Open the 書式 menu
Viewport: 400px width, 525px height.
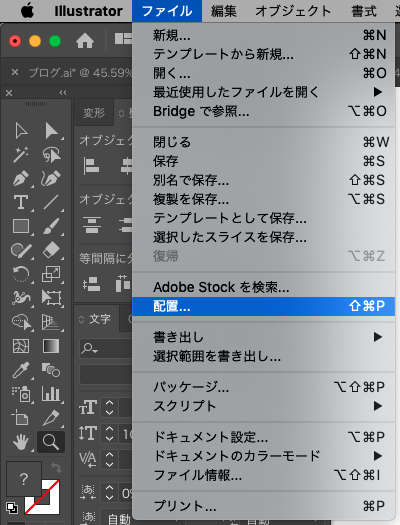coord(364,11)
